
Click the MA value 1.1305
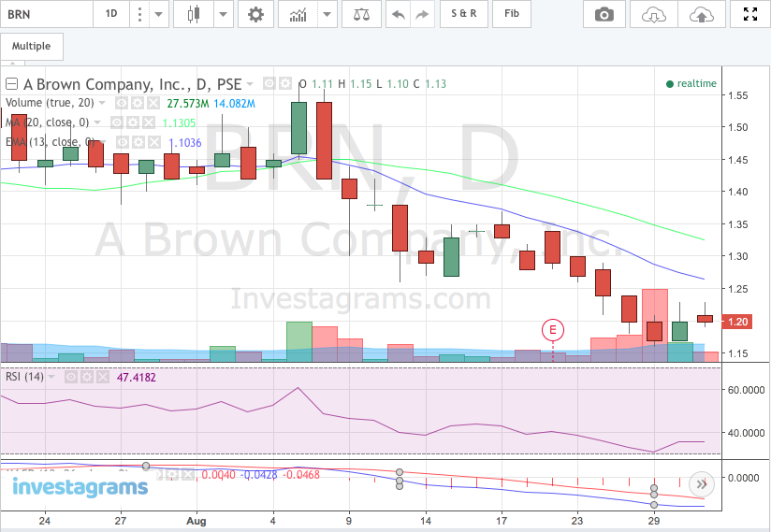(x=179, y=122)
